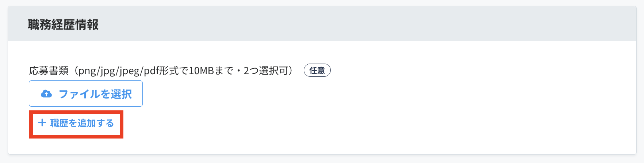
Task: Click the 職務経歴情報 section heading
Action: click(63, 24)
